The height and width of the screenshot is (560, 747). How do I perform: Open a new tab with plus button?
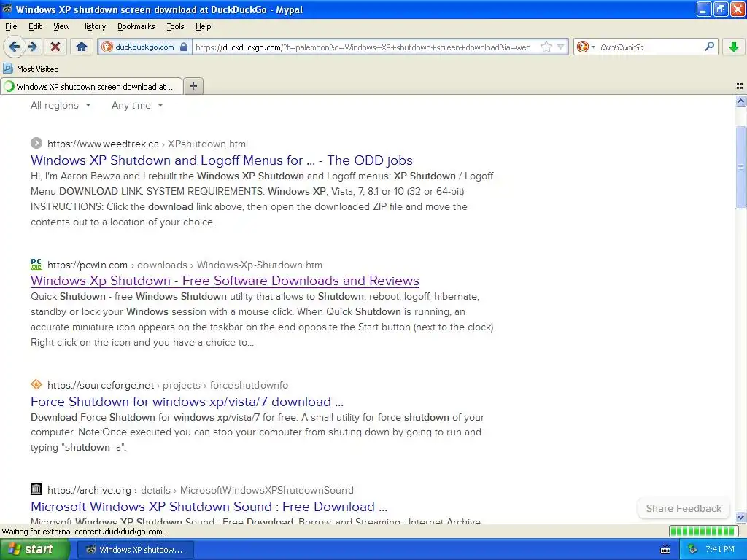(193, 86)
